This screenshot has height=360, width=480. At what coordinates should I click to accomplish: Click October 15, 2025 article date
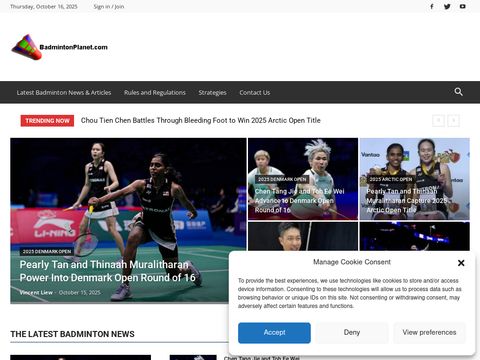tap(80, 293)
